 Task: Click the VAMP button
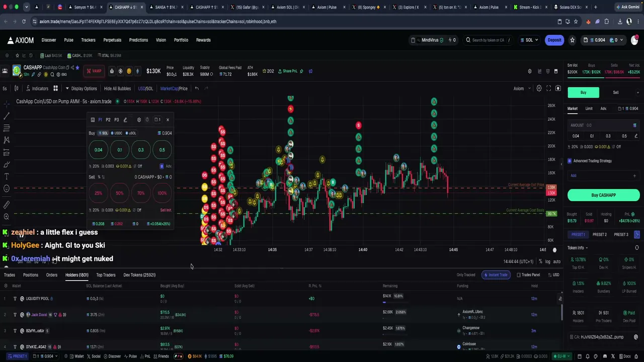point(94,71)
